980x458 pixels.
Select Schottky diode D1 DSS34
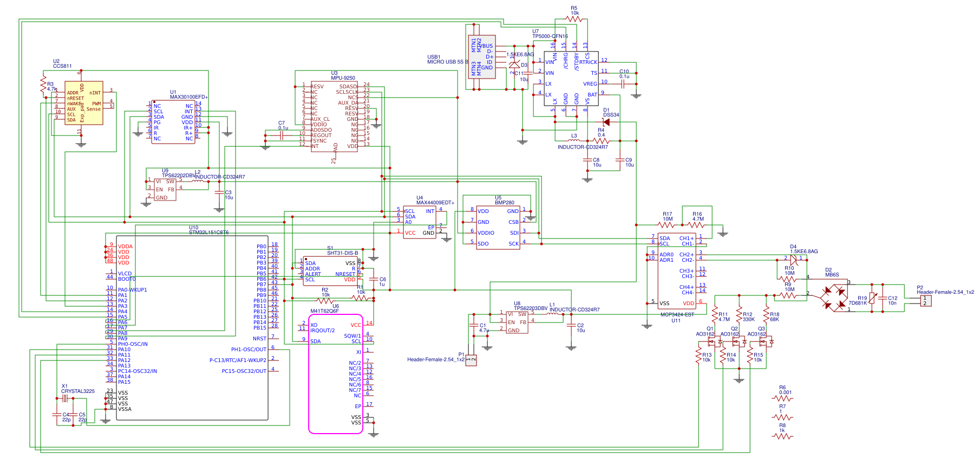click(x=606, y=122)
